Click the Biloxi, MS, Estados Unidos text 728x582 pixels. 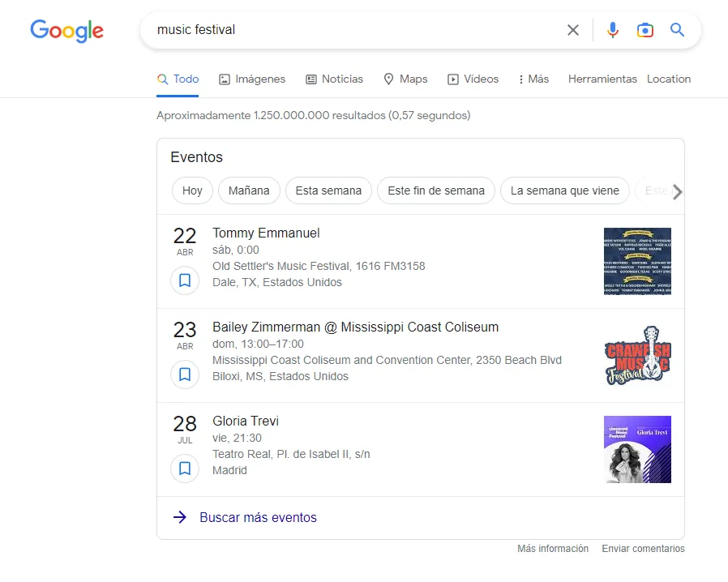pos(280,376)
